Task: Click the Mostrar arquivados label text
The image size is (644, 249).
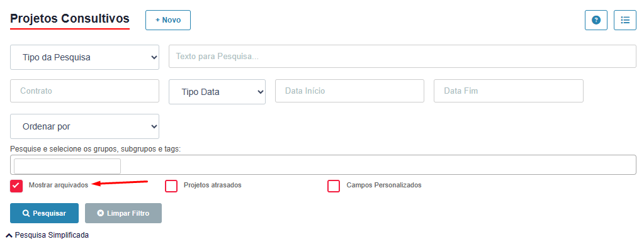Action: tap(59, 185)
